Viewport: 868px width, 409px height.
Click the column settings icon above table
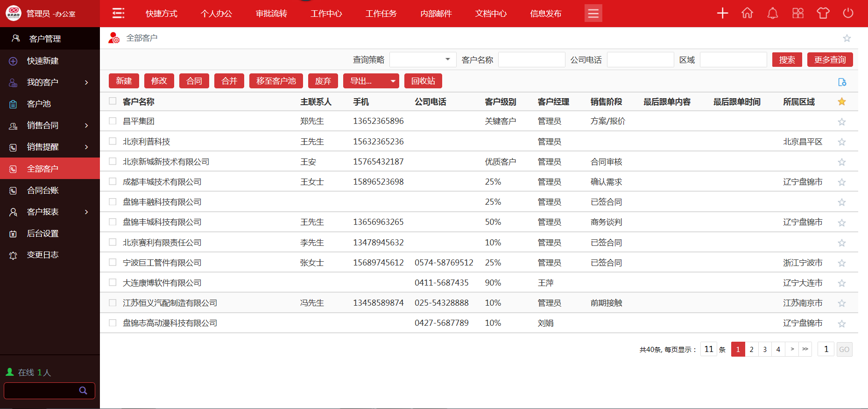click(842, 82)
